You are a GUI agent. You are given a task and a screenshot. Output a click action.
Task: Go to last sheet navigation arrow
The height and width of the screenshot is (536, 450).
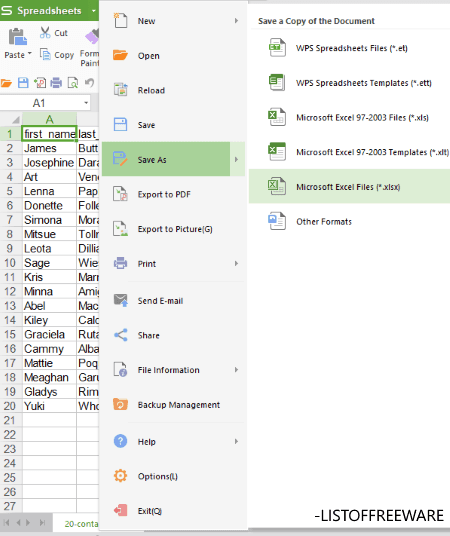pyautogui.click(x=42, y=523)
